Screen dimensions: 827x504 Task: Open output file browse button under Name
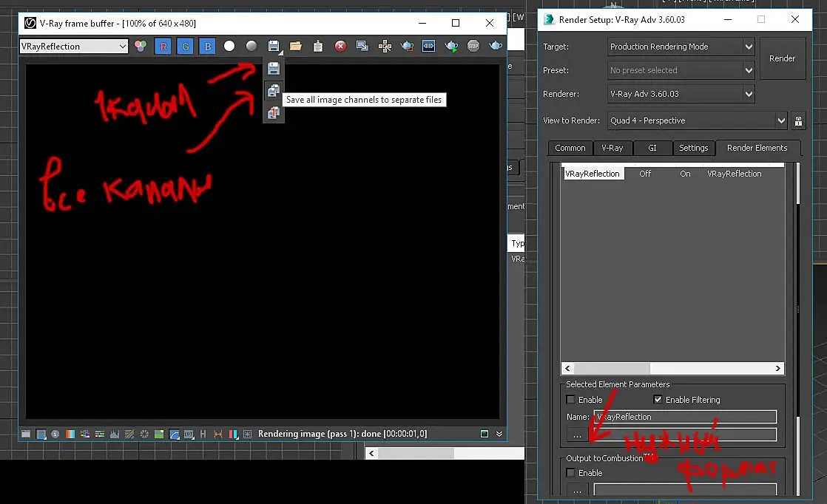[578, 435]
